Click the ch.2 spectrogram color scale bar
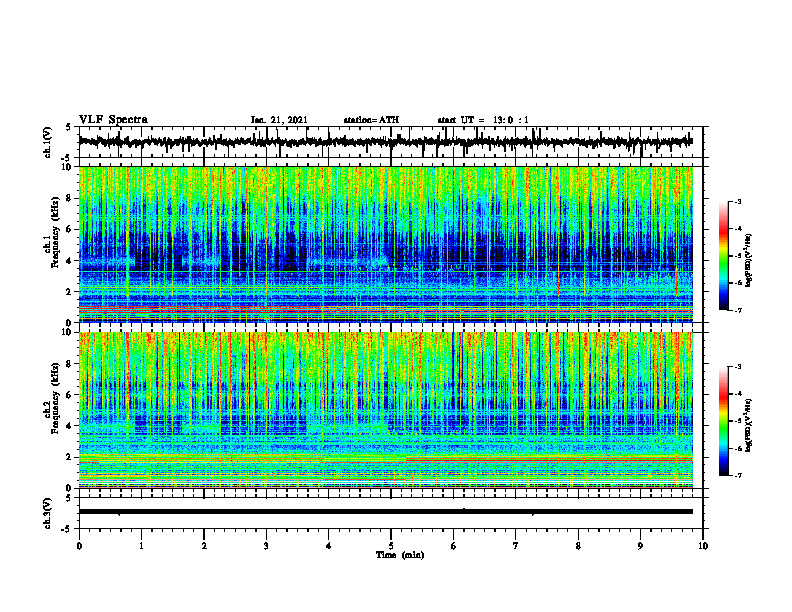Viewport: 792px width, 612px height. pyautogui.click(x=723, y=421)
